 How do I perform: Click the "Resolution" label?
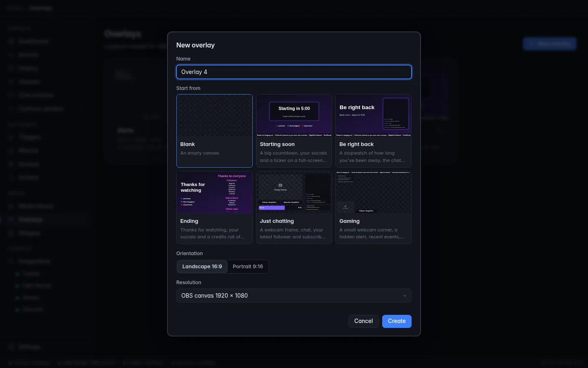189,283
